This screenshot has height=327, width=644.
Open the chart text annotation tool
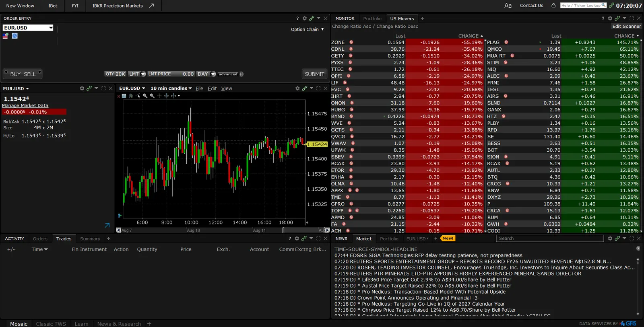tap(124, 96)
